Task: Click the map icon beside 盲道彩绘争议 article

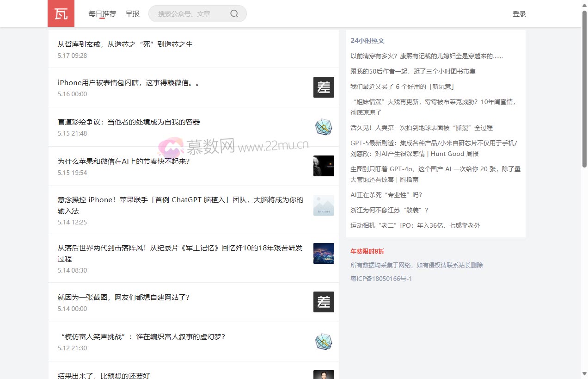Action: 324,127
